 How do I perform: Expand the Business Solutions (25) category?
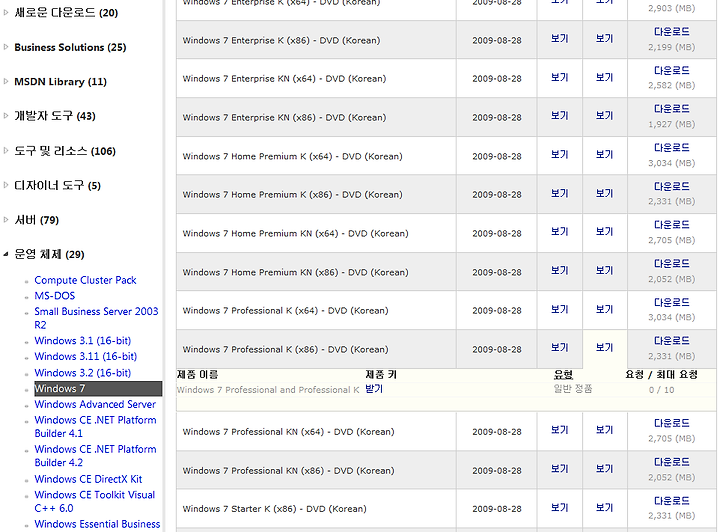click(x=6, y=47)
